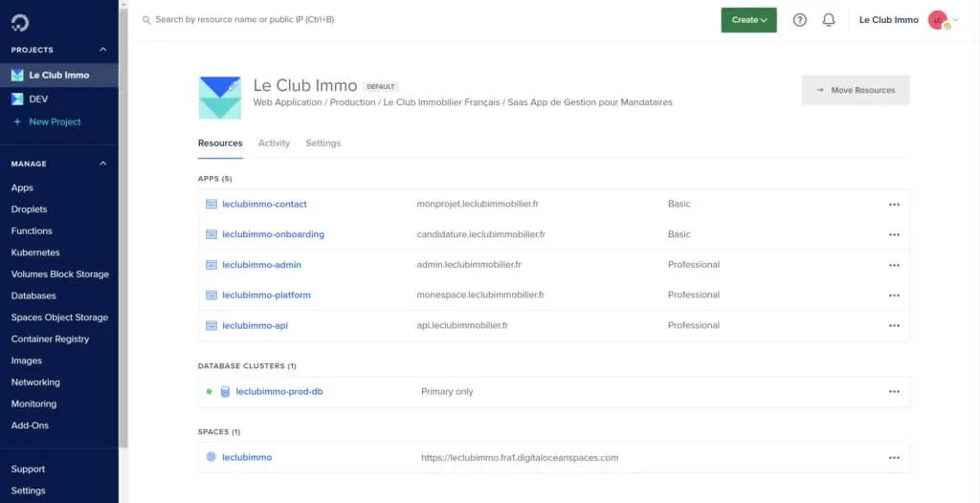Viewport: 980px width, 503px height.
Task: Open Monitoring in the sidebar
Action: 33,404
